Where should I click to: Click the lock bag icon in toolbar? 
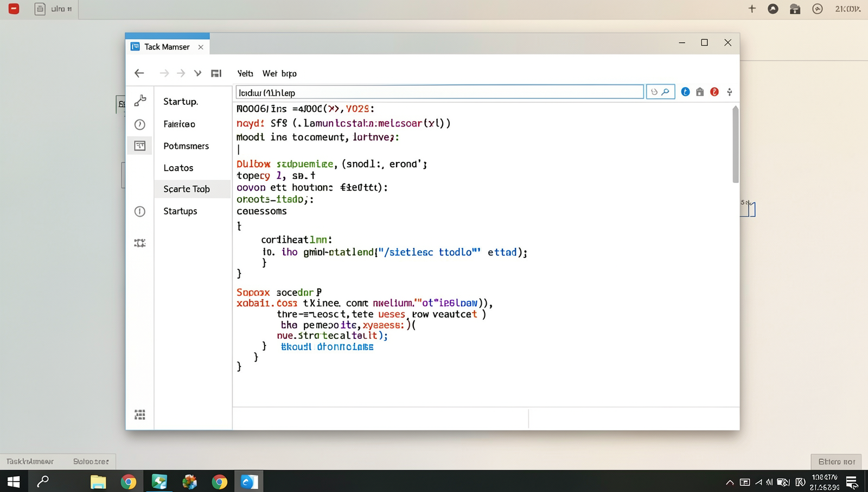tap(700, 92)
